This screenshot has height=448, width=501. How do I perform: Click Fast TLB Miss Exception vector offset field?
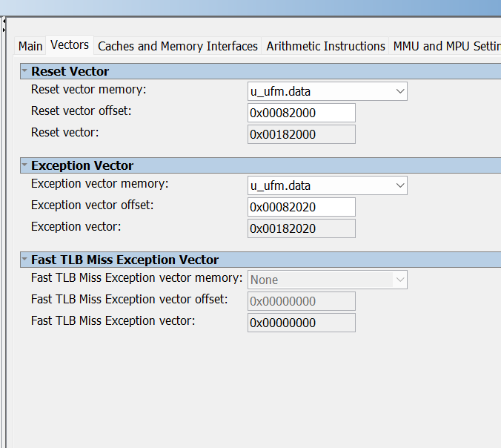302,301
